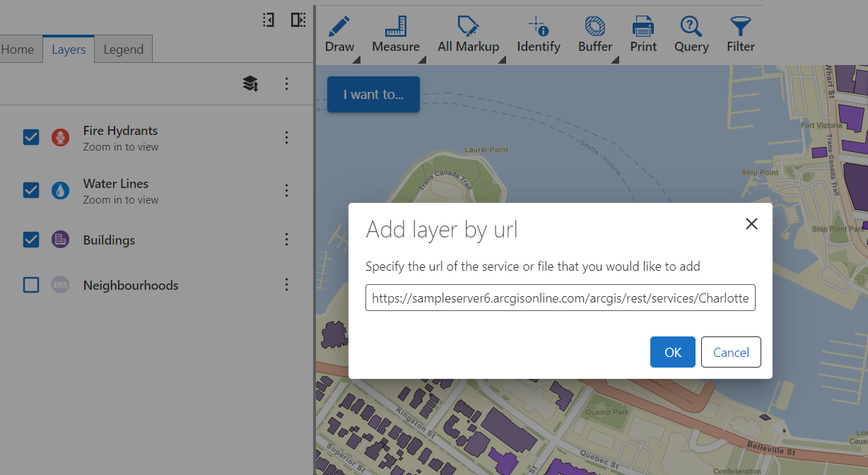The width and height of the screenshot is (868, 475).
Task: Uncheck the Buildings layer checkbox
Action: [x=31, y=240]
